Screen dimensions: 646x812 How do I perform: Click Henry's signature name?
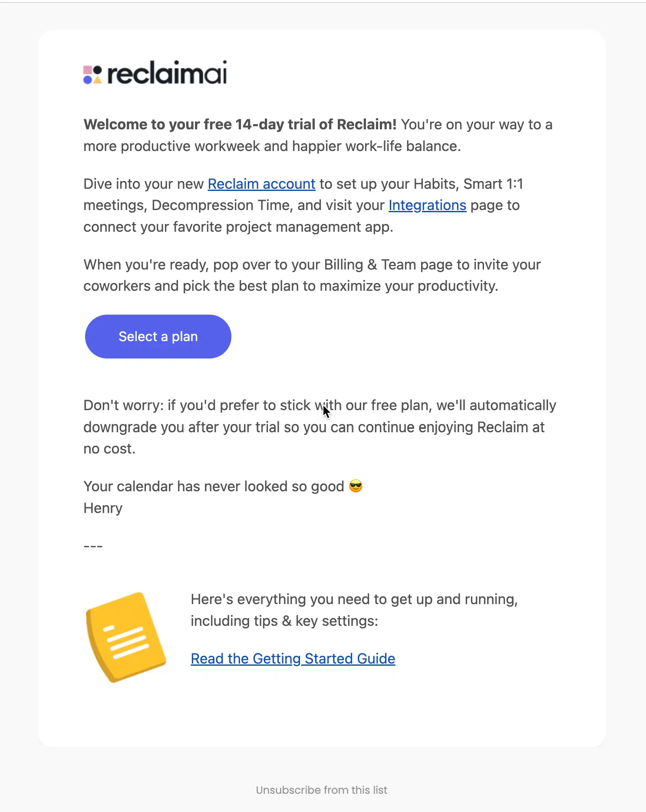[102, 508]
